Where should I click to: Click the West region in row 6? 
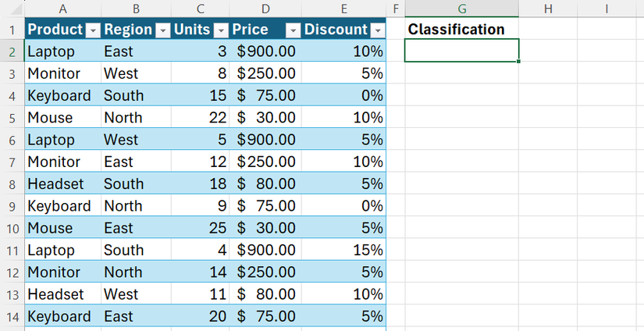[x=136, y=140]
